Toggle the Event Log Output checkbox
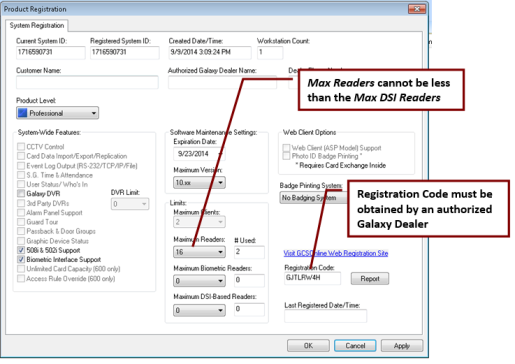This screenshot has height=364, width=515. pos(21,166)
